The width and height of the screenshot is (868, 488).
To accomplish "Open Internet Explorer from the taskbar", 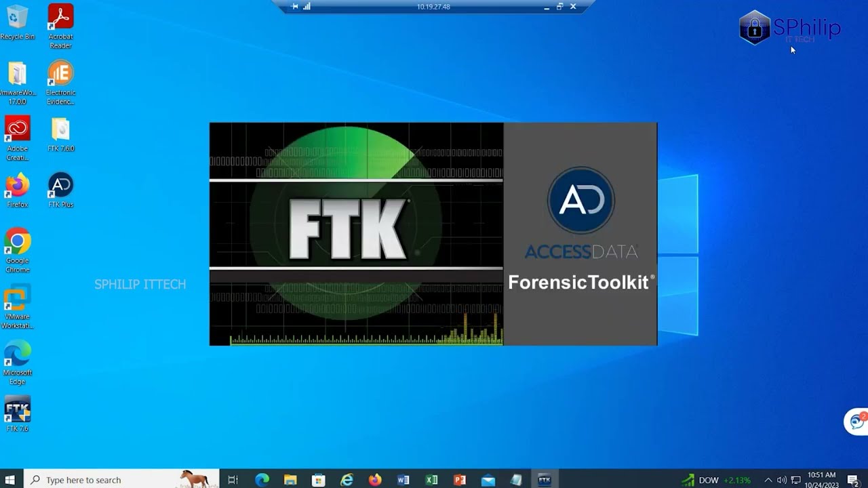I will [347, 480].
